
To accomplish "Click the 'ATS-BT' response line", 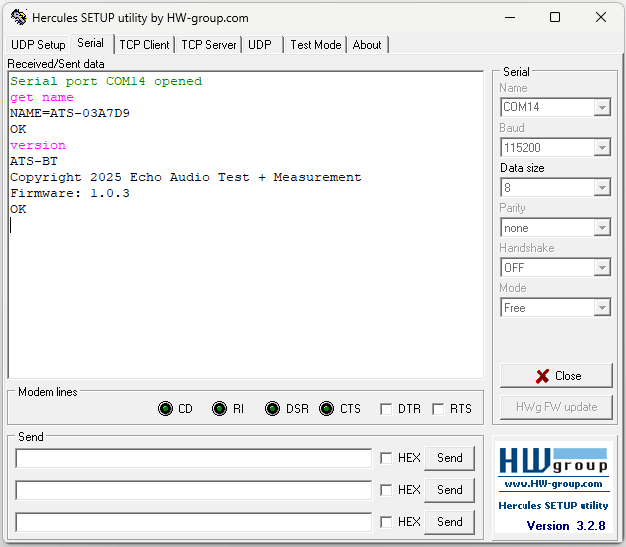I will (34, 161).
